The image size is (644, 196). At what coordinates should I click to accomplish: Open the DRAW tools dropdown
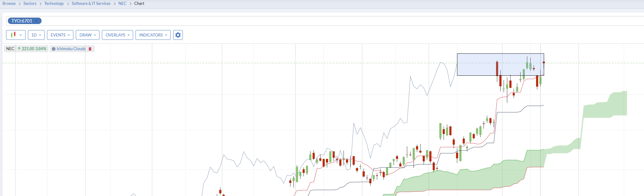tap(88, 35)
